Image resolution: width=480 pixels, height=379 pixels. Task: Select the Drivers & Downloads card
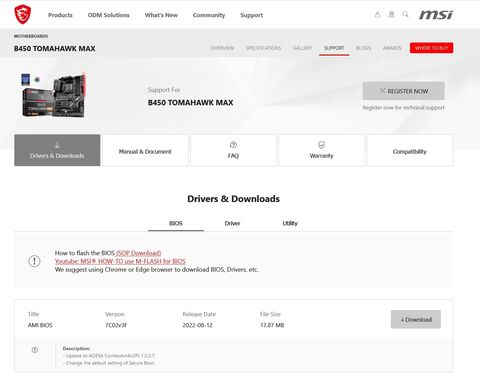(57, 150)
